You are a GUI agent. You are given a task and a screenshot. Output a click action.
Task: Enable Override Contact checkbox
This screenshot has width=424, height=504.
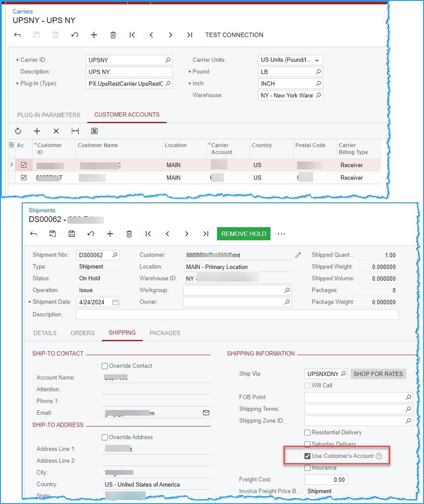click(105, 366)
